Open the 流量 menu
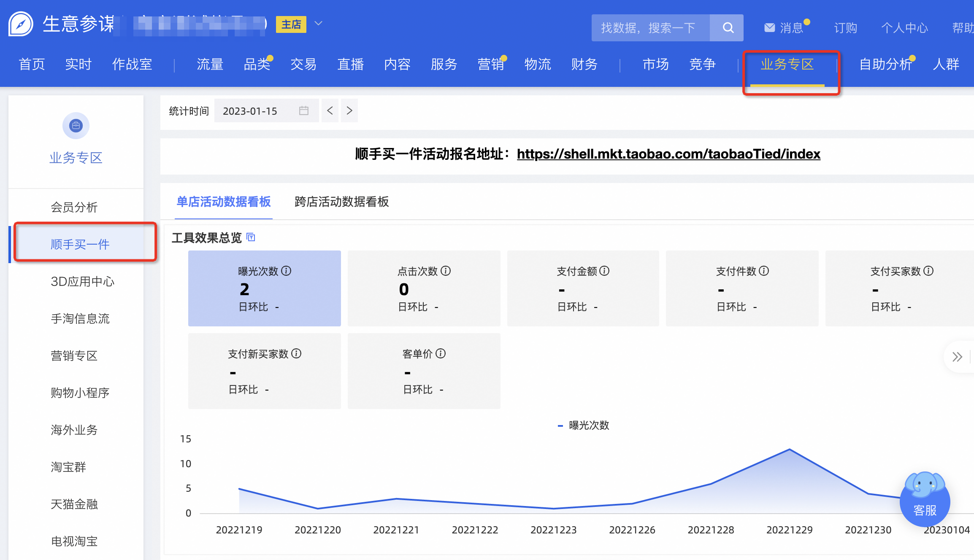The width and height of the screenshot is (974, 560). pos(210,64)
